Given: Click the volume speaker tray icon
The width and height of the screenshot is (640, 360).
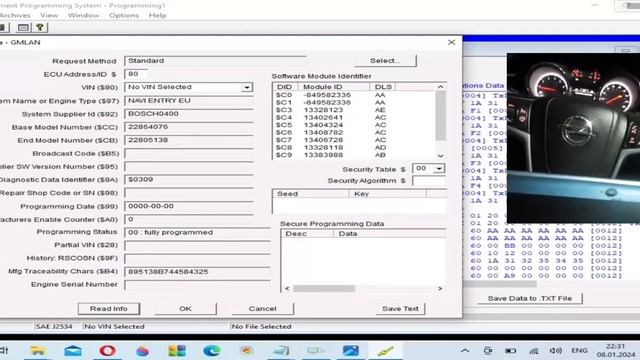Looking at the screenshot, I should pos(555,351).
